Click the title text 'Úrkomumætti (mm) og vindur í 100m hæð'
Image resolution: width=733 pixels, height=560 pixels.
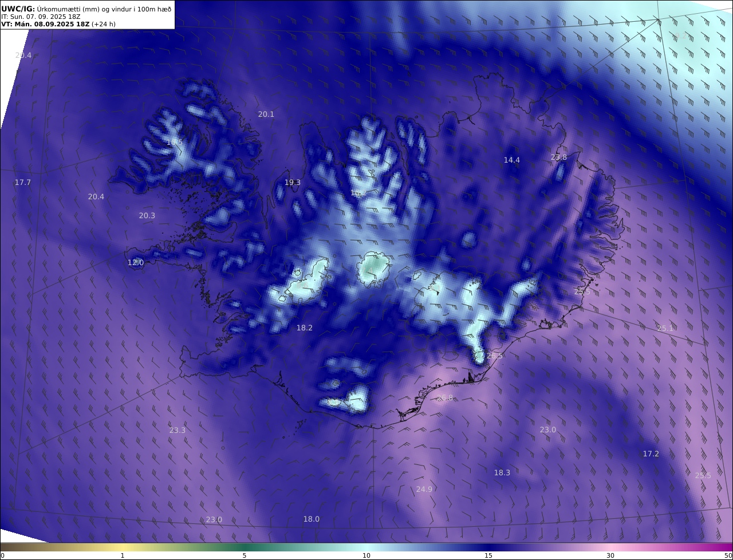(104, 9)
